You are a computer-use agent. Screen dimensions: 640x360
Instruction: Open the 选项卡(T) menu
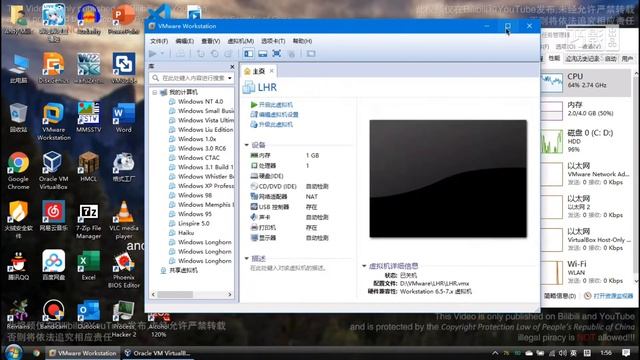273,41
